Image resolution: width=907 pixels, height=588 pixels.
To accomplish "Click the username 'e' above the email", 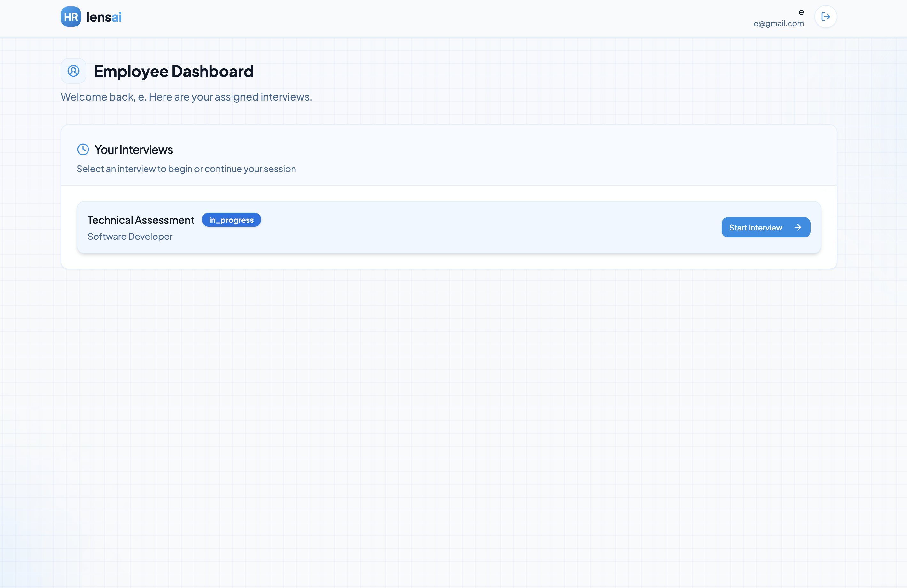I will click(x=801, y=12).
